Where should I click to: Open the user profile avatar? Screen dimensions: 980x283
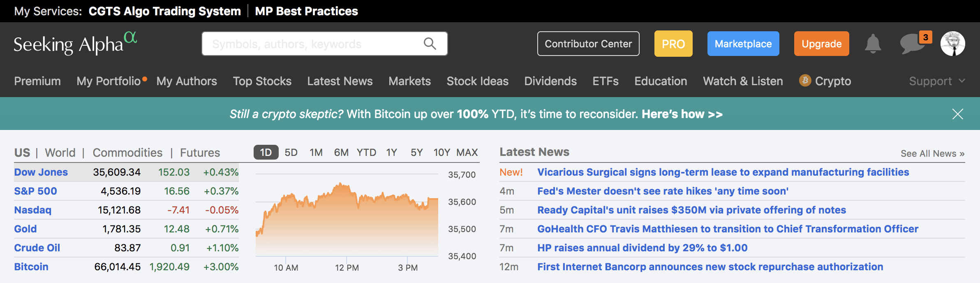[952, 44]
